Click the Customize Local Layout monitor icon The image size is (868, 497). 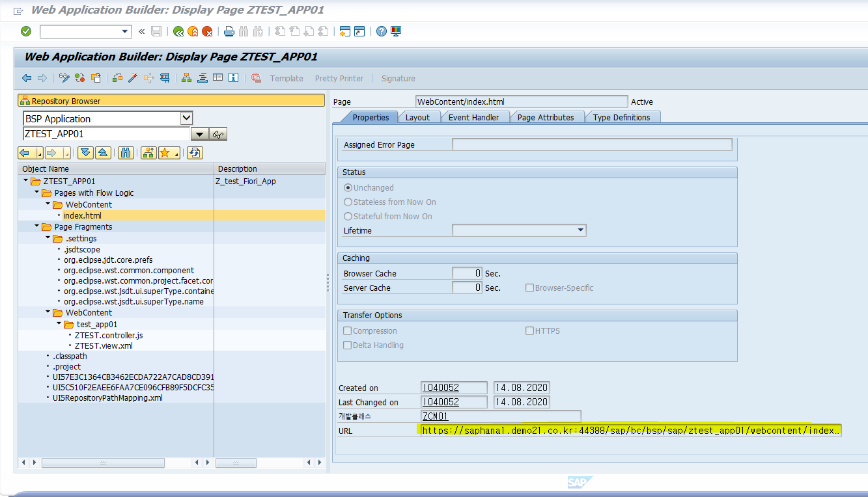(x=396, y=31)
